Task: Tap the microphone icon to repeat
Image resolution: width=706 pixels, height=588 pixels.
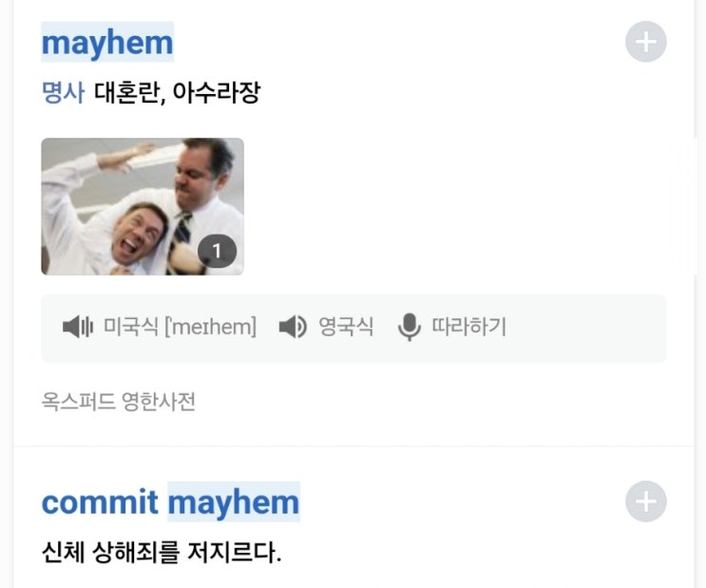Action: click(x=410, y=327)
